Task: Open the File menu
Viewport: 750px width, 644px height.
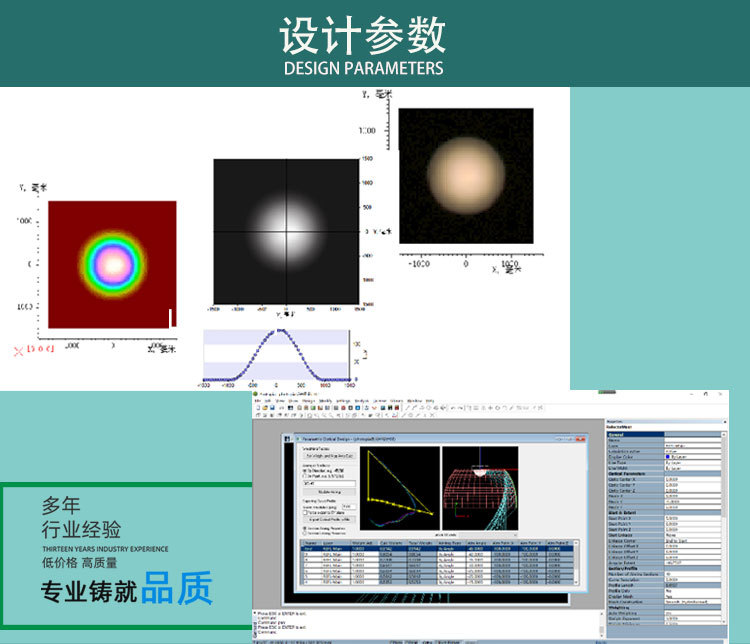Action: click(258, 401)
